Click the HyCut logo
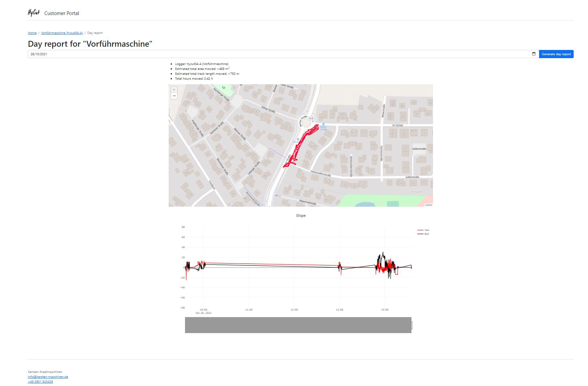 (x=34, y=13)
